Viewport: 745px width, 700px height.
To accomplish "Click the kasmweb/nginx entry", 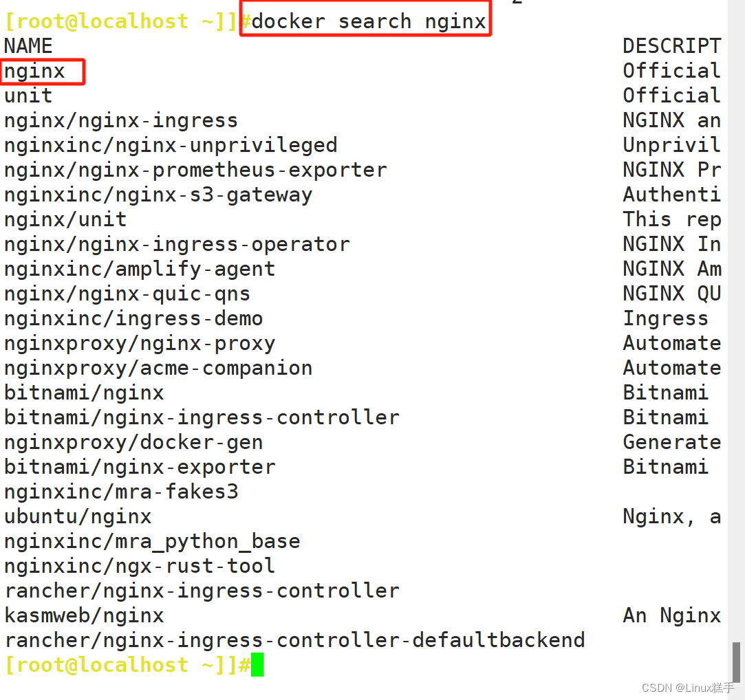I will [x=84, y=615].
